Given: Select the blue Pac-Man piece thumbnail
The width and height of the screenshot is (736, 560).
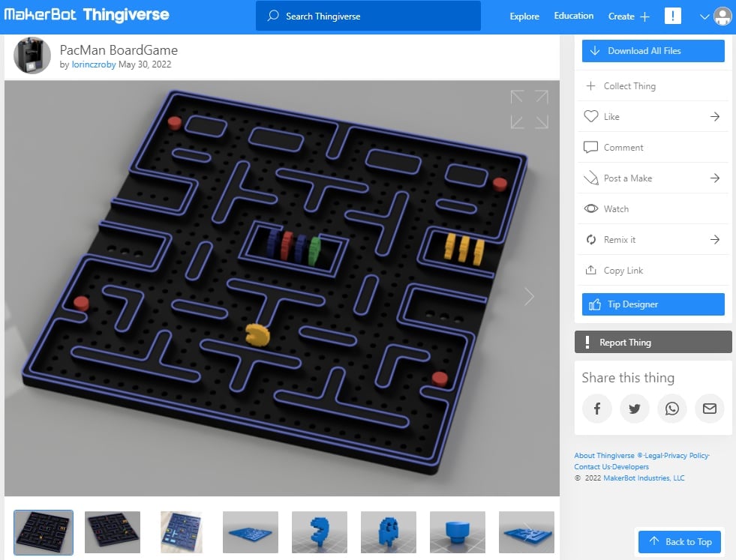Looking at the screenshot, I should (x=319, y=532).
